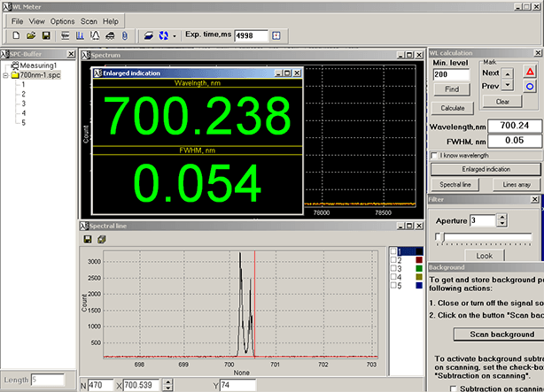Toggle the 'Subtraction on scanning' checkbox
The height and width of the screenshot is (392, 544).
point(455,388)
